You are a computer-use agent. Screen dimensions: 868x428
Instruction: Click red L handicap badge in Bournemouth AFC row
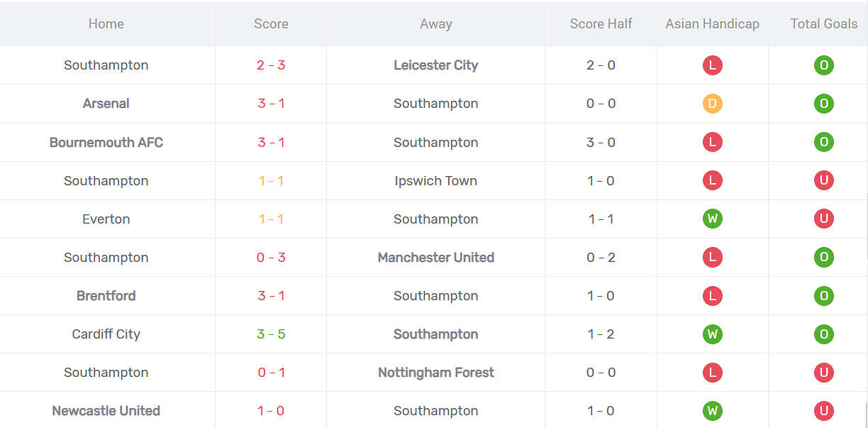tap(712, 142)
